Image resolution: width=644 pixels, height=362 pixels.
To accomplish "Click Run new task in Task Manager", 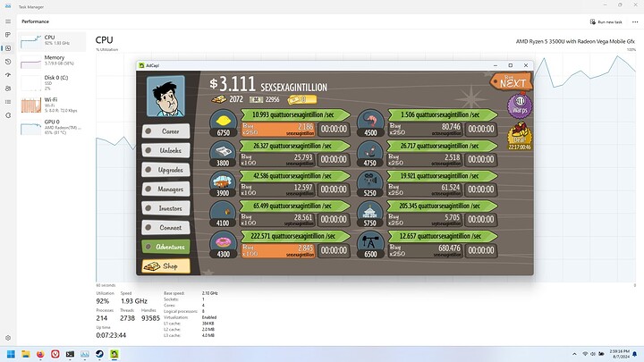I will (606, 21).
